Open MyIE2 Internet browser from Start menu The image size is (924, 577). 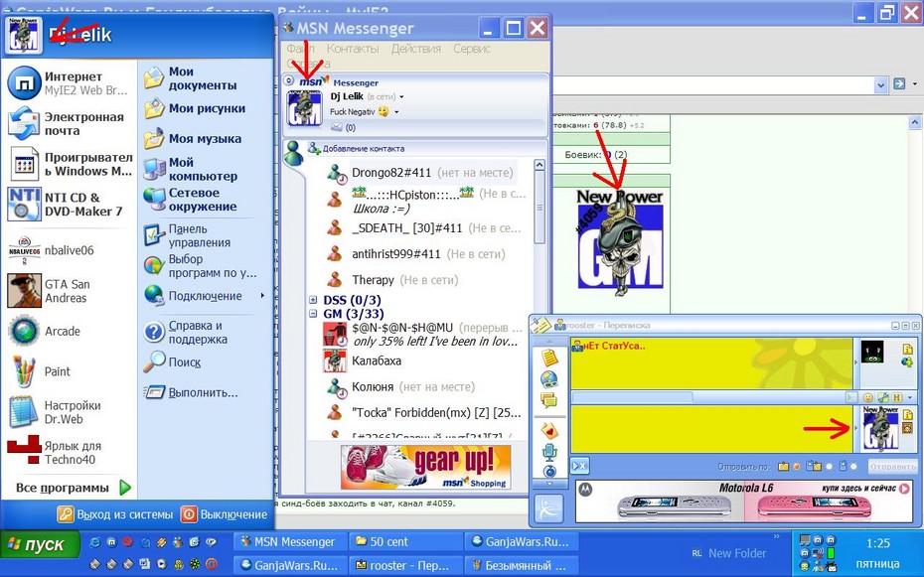tap(70, 83)
